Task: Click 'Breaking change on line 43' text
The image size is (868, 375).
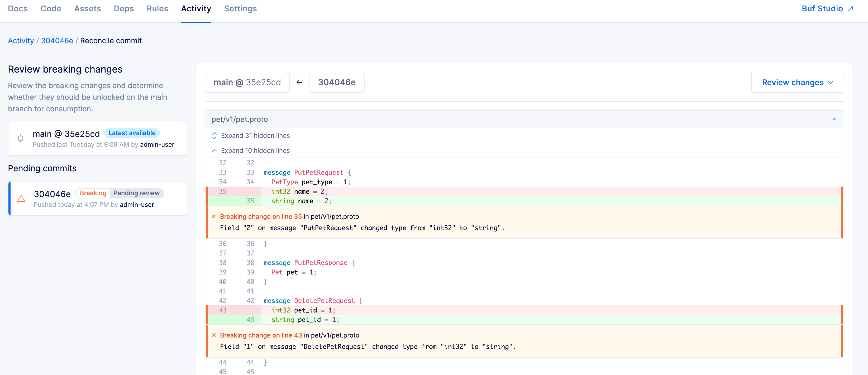Action: (261, 335)
